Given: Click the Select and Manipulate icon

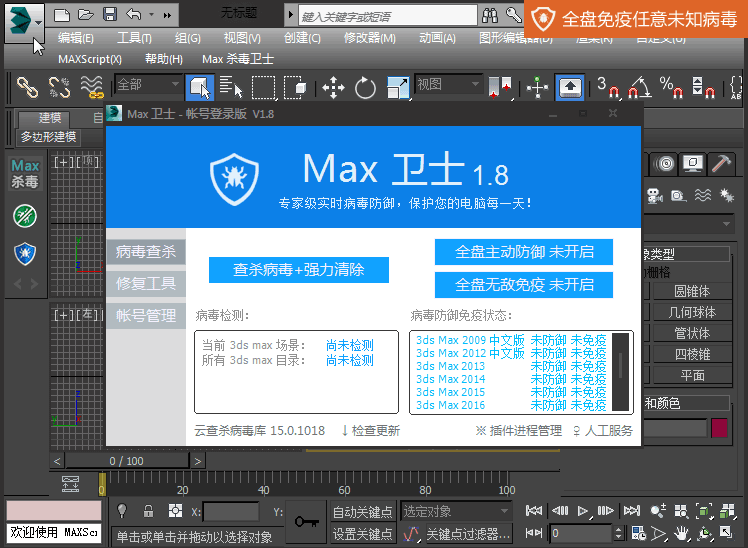Looking at the screenshot, I should pyautogui.click(x=537, y=88).
